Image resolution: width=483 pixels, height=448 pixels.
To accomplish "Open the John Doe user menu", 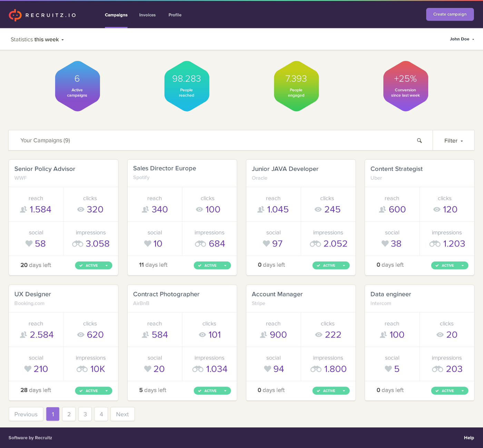I will coord(462,39).
